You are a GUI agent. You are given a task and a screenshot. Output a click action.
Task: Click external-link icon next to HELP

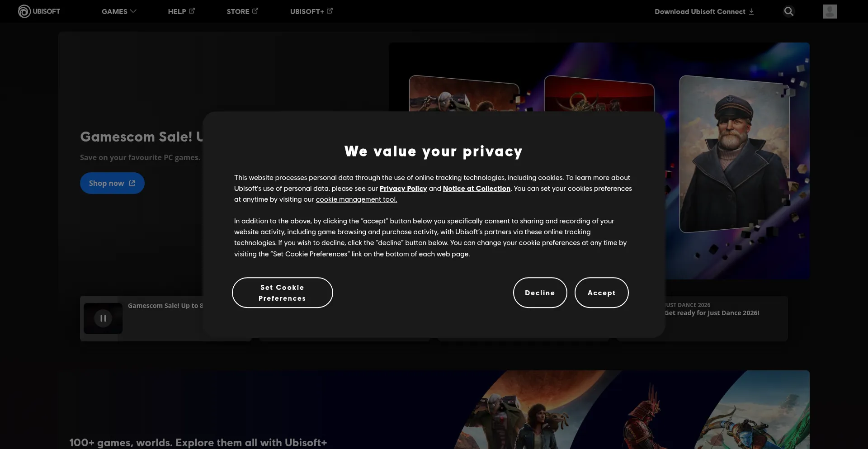coord(192,11)
